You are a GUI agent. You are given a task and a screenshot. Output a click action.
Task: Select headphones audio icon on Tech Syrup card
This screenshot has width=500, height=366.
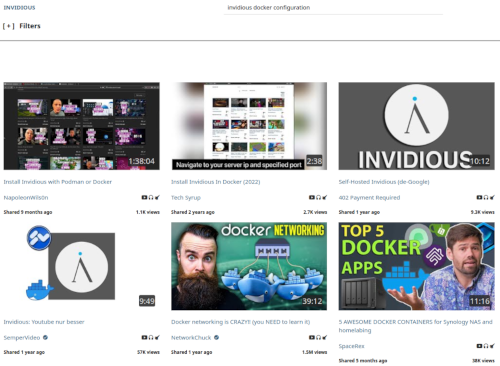coord(318,197)
